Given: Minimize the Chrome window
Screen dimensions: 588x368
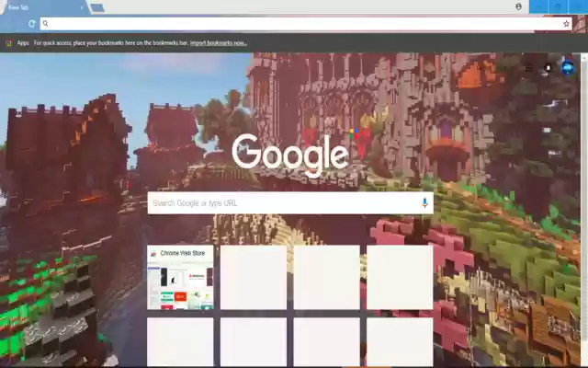Looking at the screenshot, I should (x=538, y=6).
